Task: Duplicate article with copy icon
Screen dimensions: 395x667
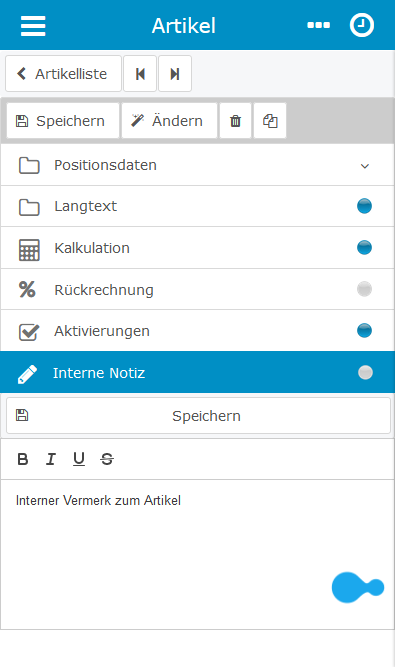Action: pyautogui.click(x=270, y=121)
